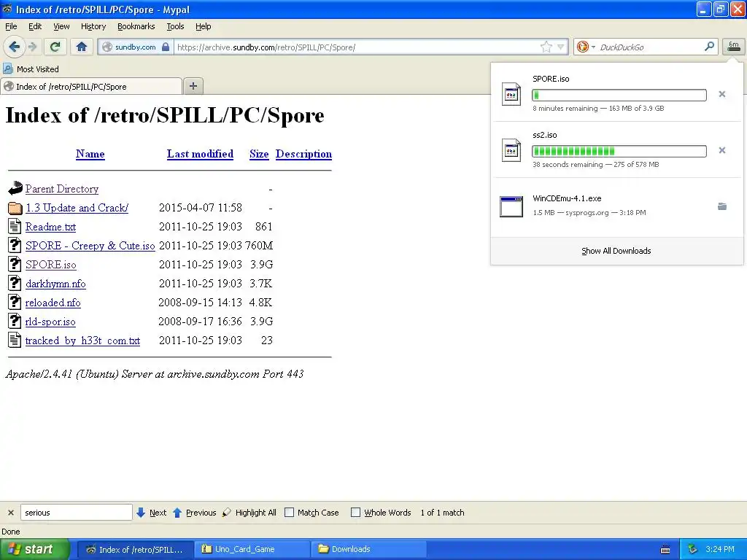Click the DuckDuckGo search field
Image resolution: width=747 pixels, height=560 pixels.
[649, 47]
